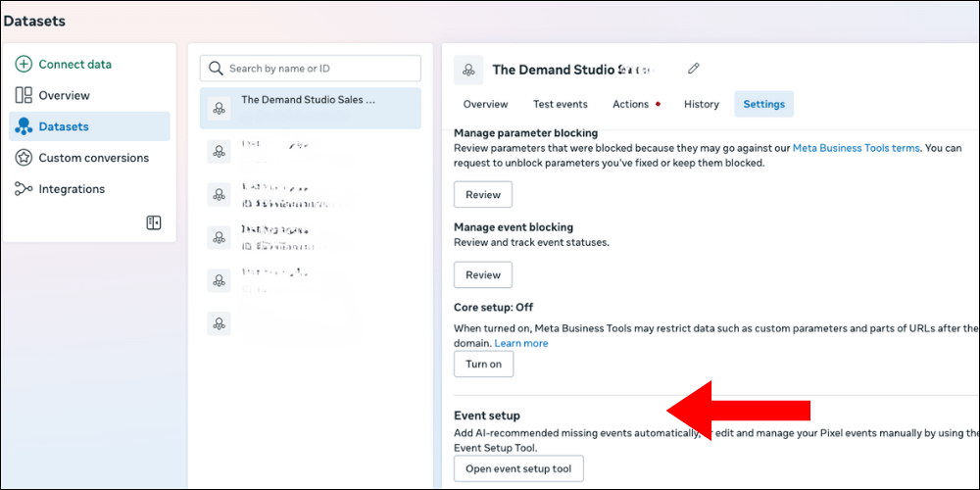Click the Search by name or ID field

pyautogui.click(x=311, y=69)
